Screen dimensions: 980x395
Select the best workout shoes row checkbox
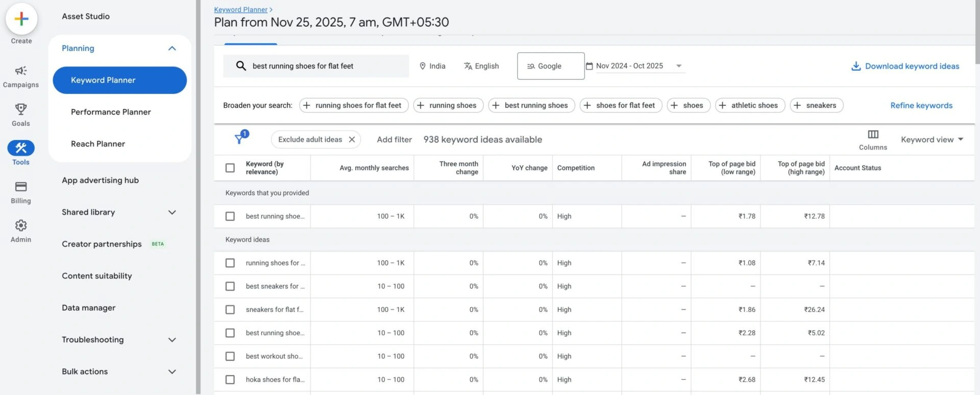(x=230, y=356)
